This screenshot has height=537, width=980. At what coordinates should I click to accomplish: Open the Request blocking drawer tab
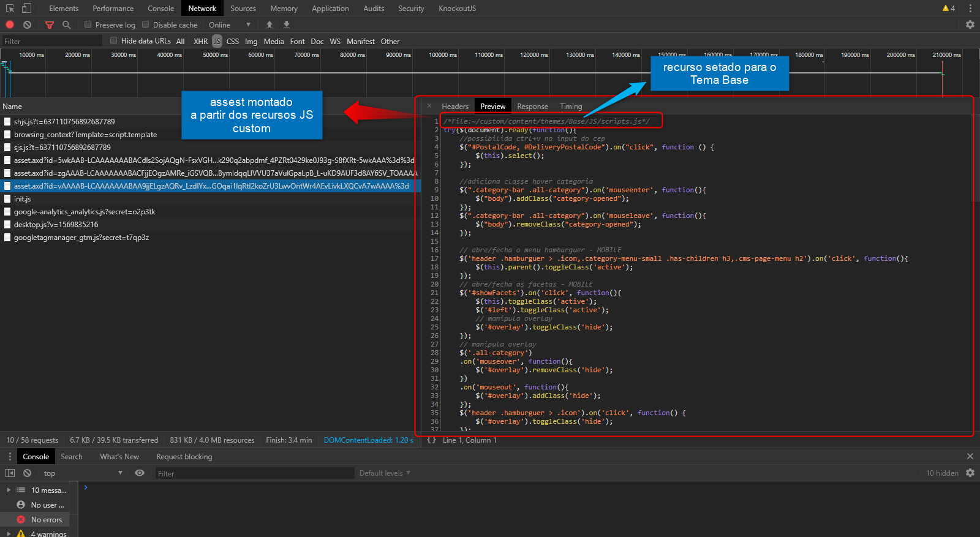click(184, 457)
